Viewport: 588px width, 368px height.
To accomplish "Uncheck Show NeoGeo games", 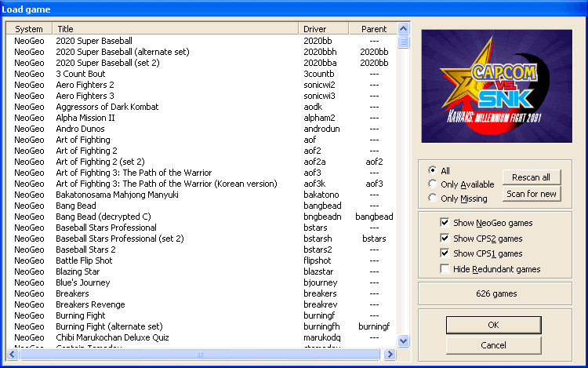I will (445, 224).
